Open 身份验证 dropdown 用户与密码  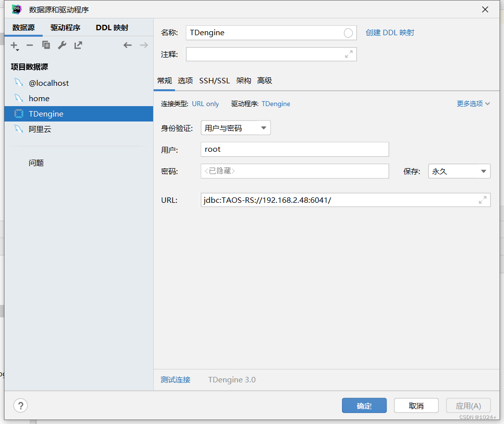tap(235, 128)
